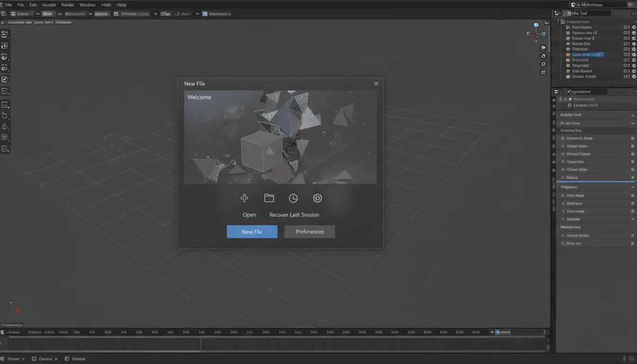Image resolution: width=637 pixels, height=364 pixels.
Task: Toggle the restriction icon beside the last collection item
Action: point(634,76)
